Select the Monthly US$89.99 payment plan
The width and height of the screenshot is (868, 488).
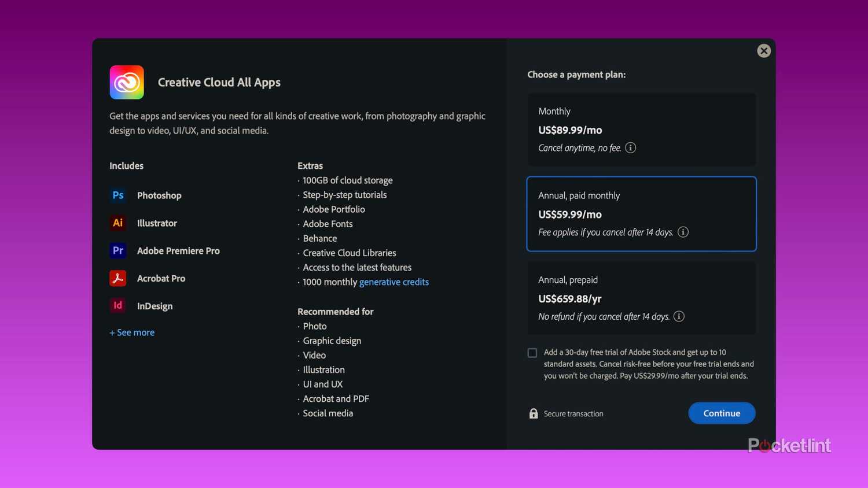click(x=641, y=128)
